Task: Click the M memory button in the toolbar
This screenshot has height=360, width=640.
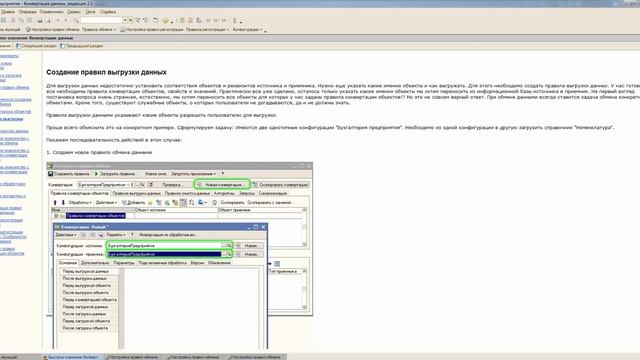Action: (208, 20)
